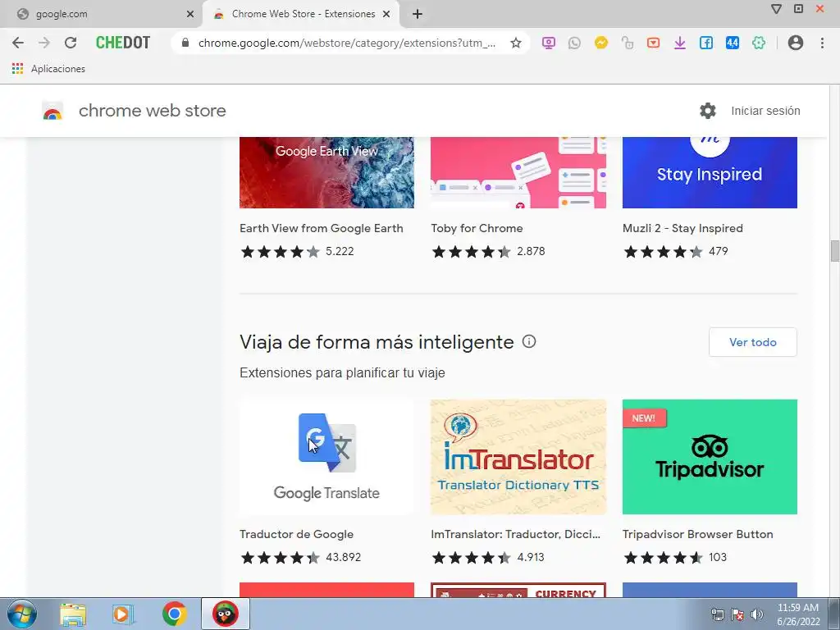Click the Muzli 2 - Stay Inspired title
The height and width of the screenshot is (630, 840).
pyautogui.click(x=682, y=228)
